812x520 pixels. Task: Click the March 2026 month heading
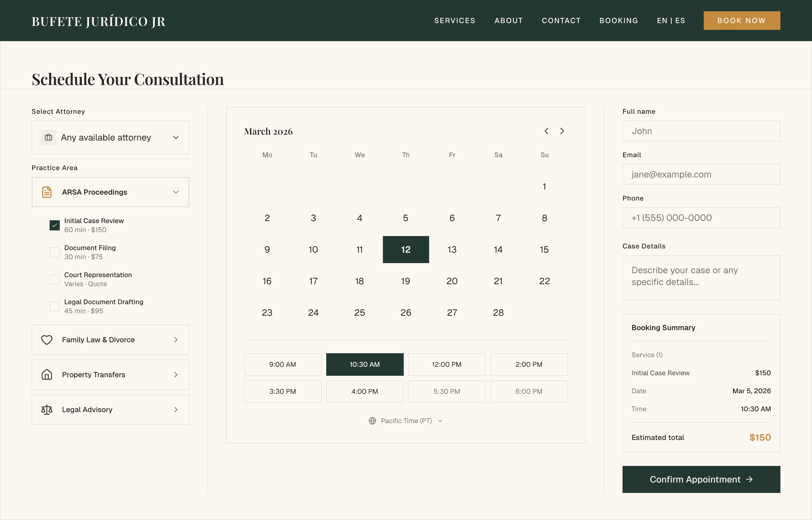(268, 131)
